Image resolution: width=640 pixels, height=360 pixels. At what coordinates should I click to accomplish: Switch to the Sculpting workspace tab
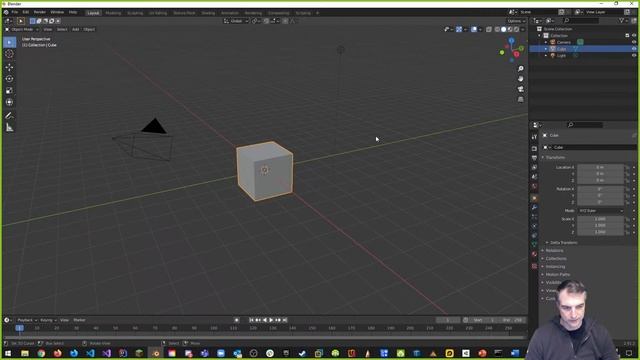[135, 13]
